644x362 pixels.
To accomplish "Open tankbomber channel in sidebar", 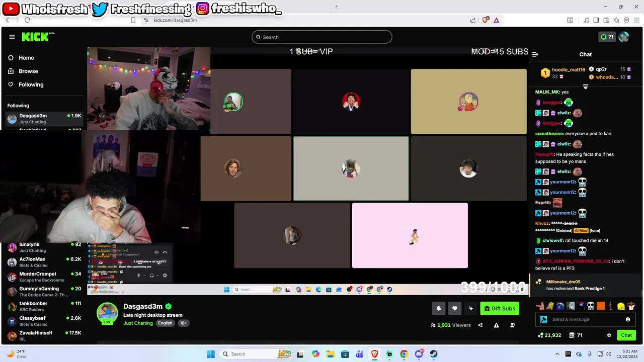I will [x=44, y=306].
